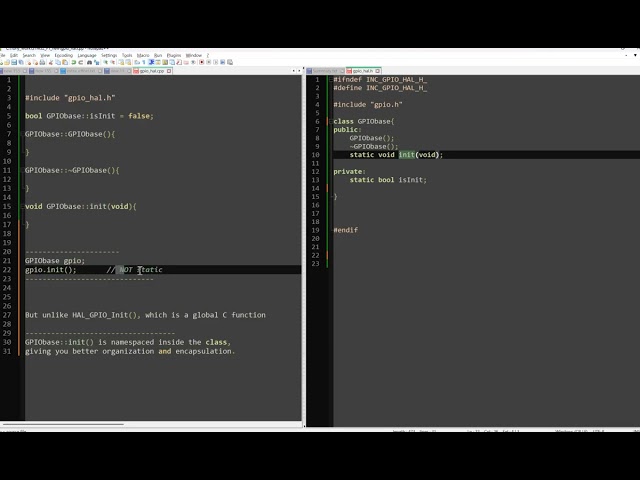Click the Cut scissors icon
This screenshot has height=480, width=640.
51,62
